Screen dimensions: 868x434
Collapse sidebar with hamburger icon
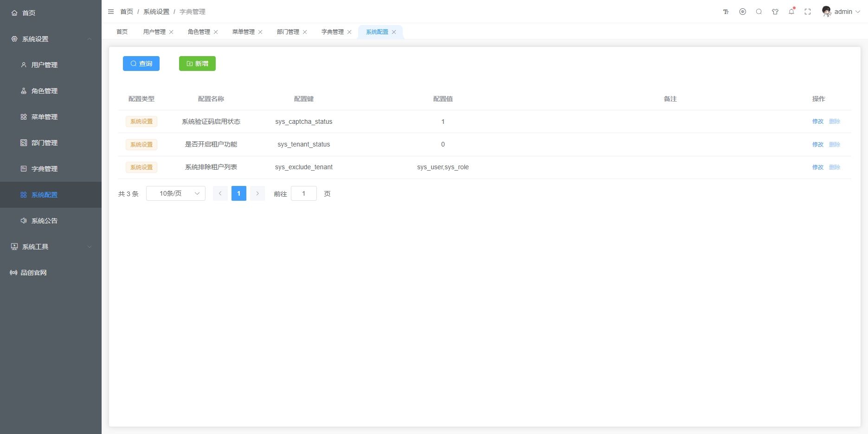pyautogui.click(x=111, y=12)
